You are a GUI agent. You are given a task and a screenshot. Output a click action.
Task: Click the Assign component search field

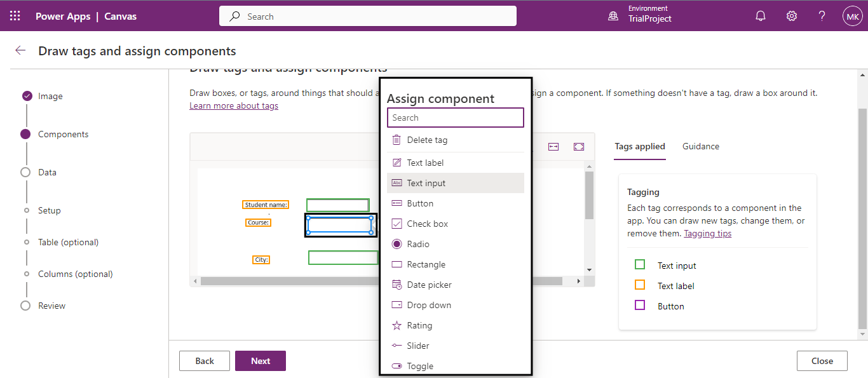[455, 118]
